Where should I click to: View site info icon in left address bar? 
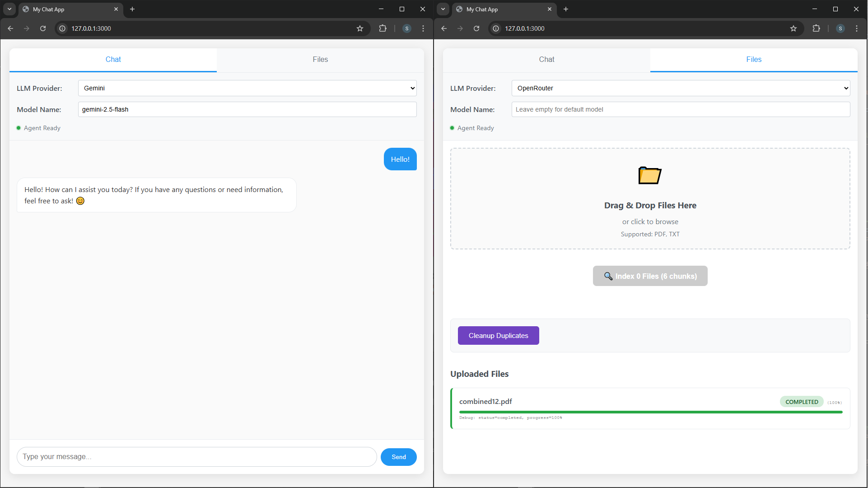coord(63,28)
